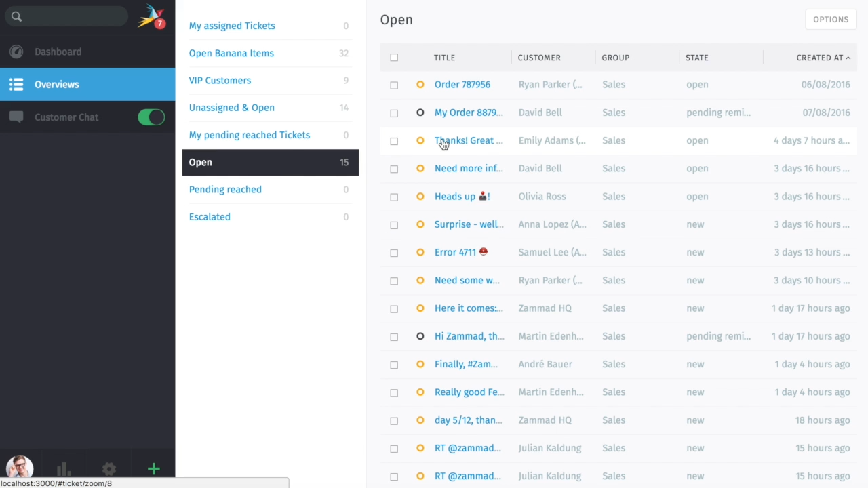The height and width of the screenshot is (488, 868).
Task: Click the status circle of Order 787956
Action: click(x=420, y=85)
